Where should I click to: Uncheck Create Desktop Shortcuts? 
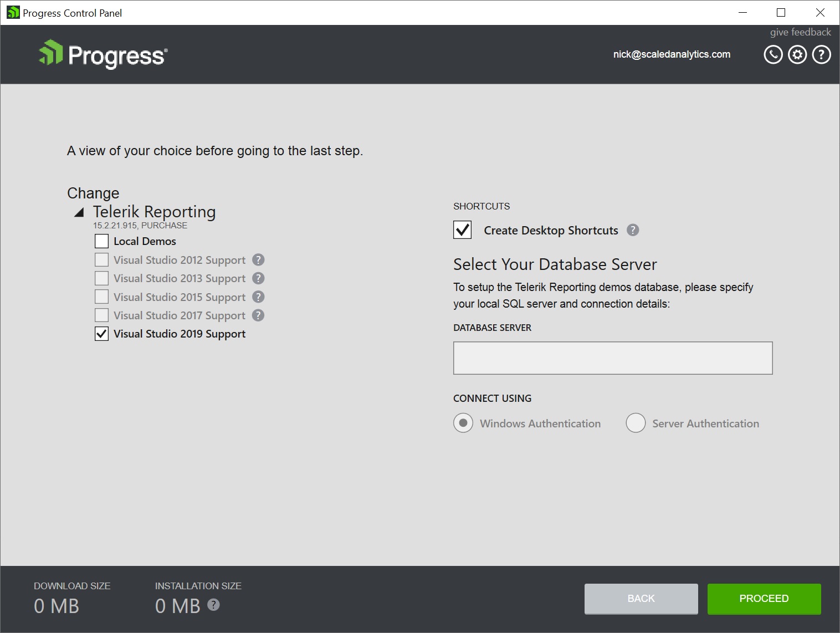[463, 229]
